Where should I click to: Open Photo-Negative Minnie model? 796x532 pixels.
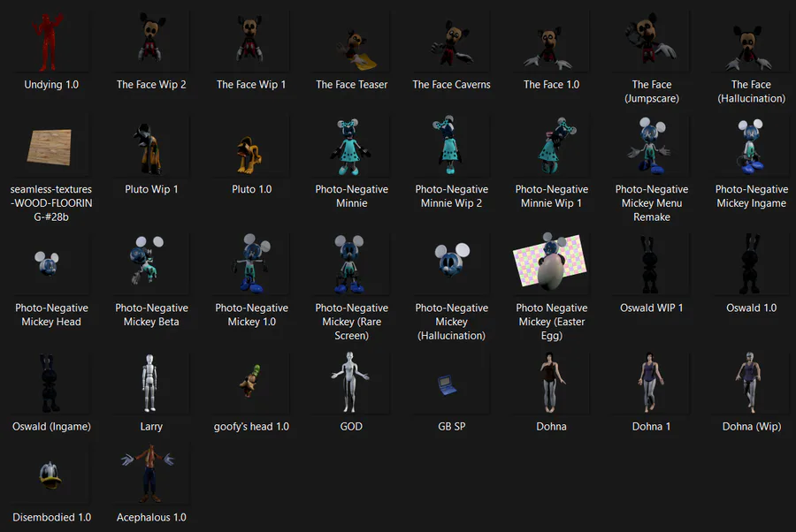pos(351,147)
